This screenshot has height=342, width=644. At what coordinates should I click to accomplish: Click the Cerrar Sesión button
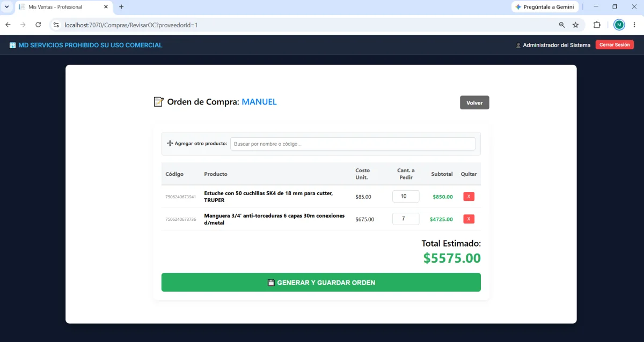coord(614,45)
